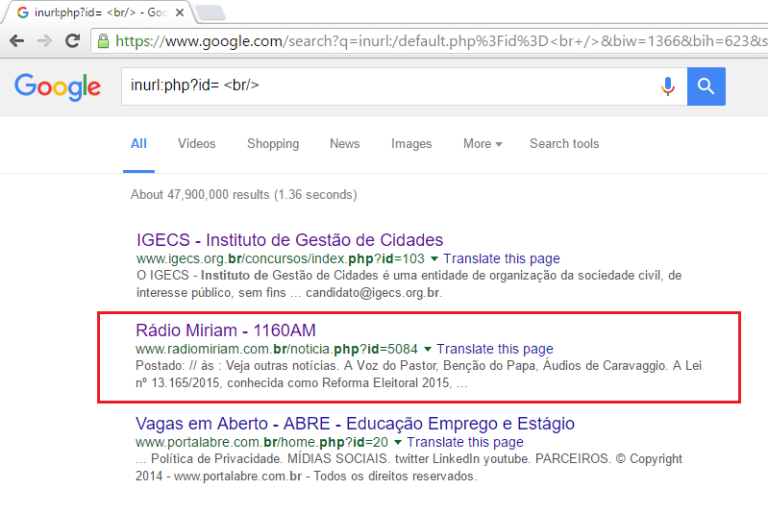Switch to the Videos tab
The height and width of the screenshot is (514, 768).
point(196,144)
